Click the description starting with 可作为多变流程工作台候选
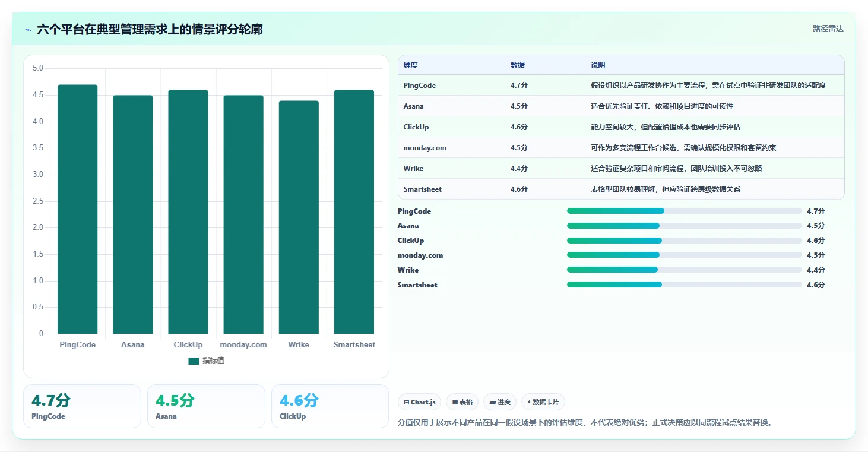The width and height of the screenshot is (868, 452). [x=683, y=148]
